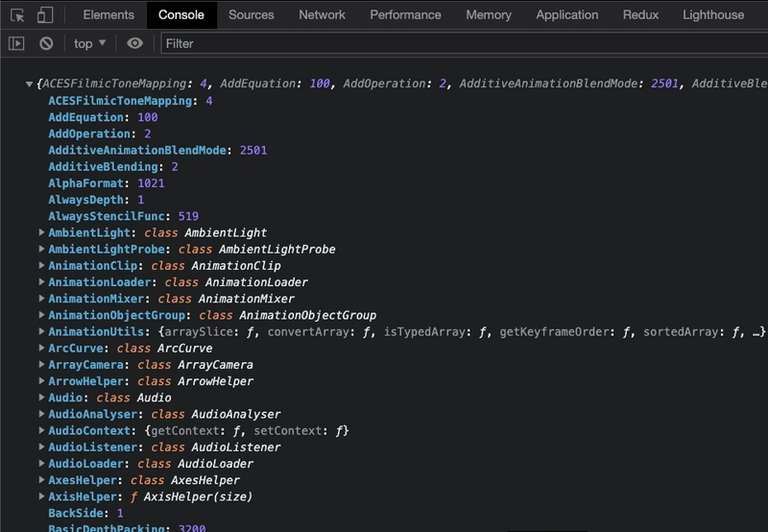Activate the inspect element picker icon
This screenshot has height=532, width=768.
[17, 15]
